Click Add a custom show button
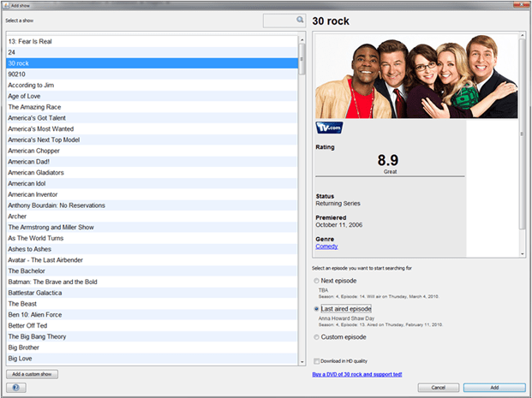The width and height of the screenshot is (532, 398). pyautogui.click(x=32, y=374)
